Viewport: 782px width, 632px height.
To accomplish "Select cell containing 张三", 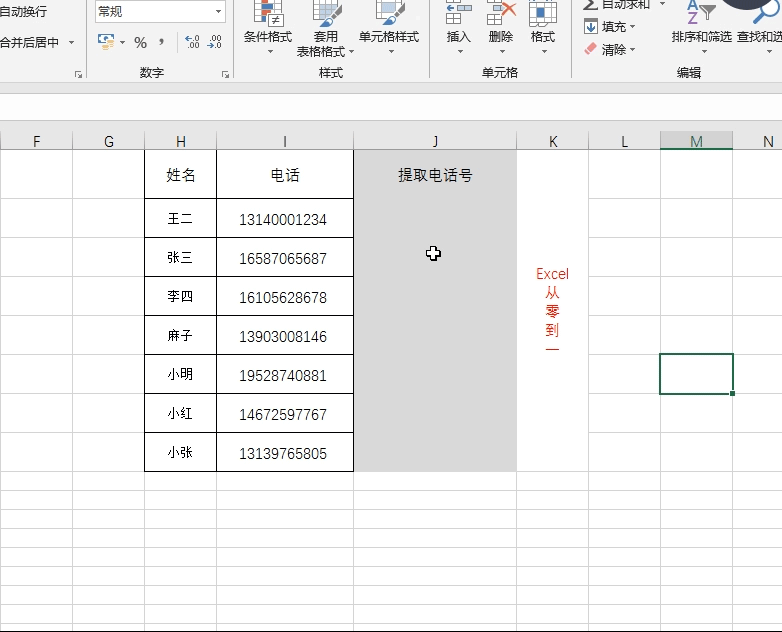I will tap(181, 257).
